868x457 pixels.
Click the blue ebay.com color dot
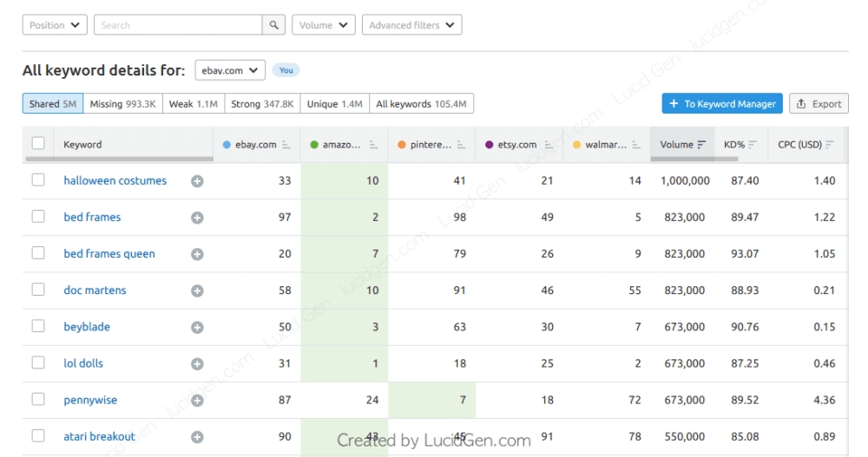click(227, 145)
